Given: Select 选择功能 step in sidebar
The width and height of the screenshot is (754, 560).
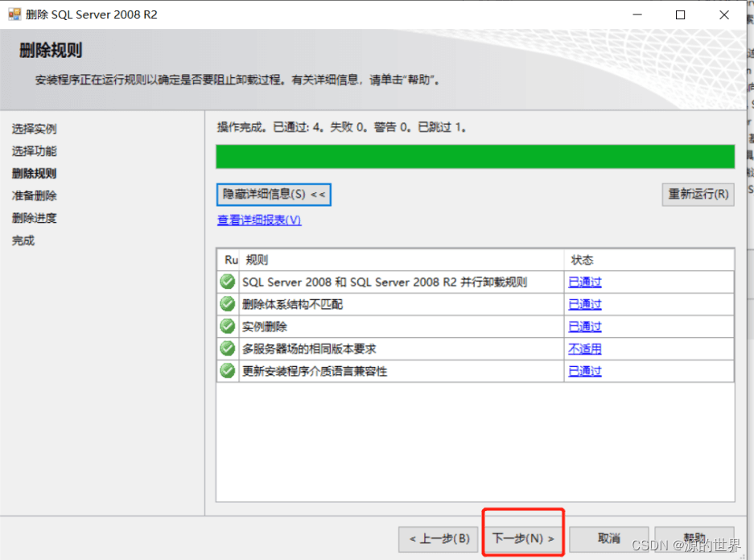Looking at the screenshot, I should 34,151.
